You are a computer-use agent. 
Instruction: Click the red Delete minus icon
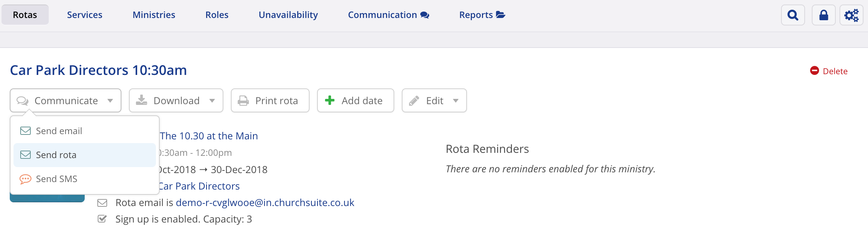(x=814, y=71)
